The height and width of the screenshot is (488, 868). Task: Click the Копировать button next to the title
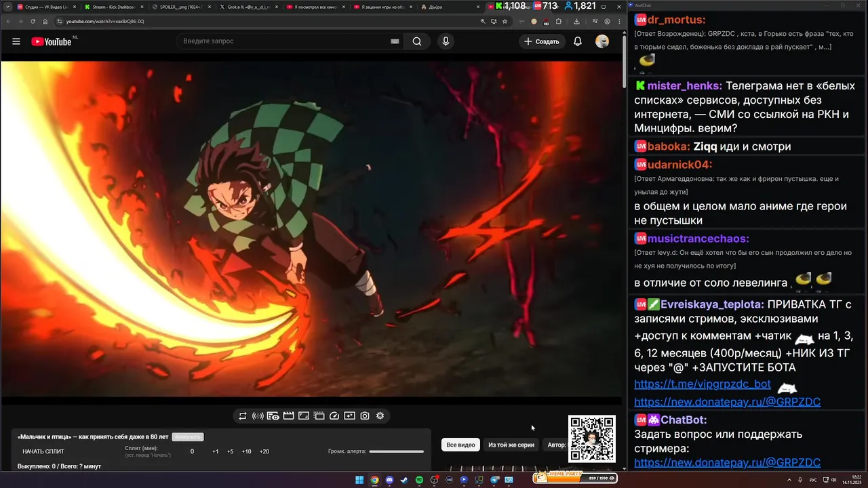[x=188, y=437]
